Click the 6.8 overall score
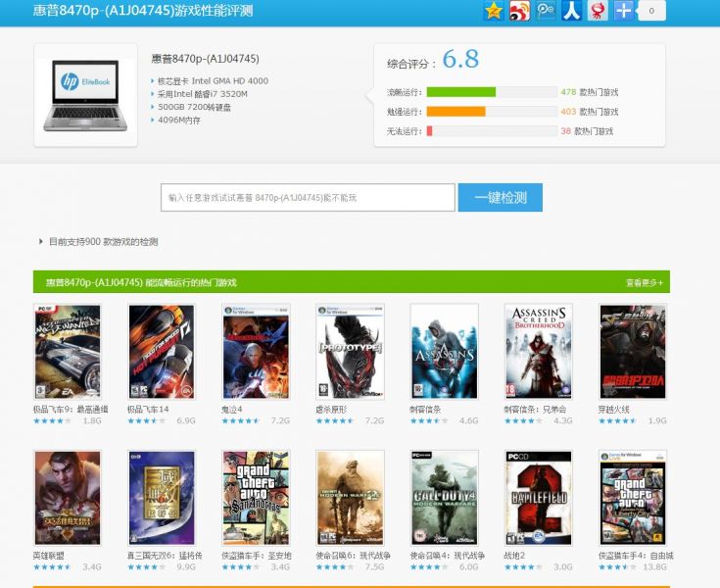Viewport: 720px width, 588px height. point(460,59)
